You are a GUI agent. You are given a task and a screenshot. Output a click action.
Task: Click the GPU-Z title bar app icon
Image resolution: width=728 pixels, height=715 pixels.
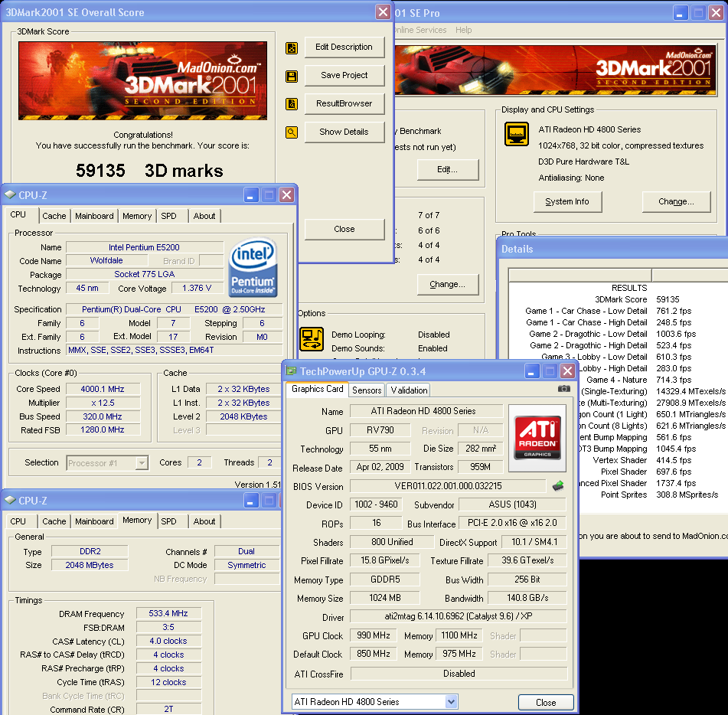(x=291, y=371)
